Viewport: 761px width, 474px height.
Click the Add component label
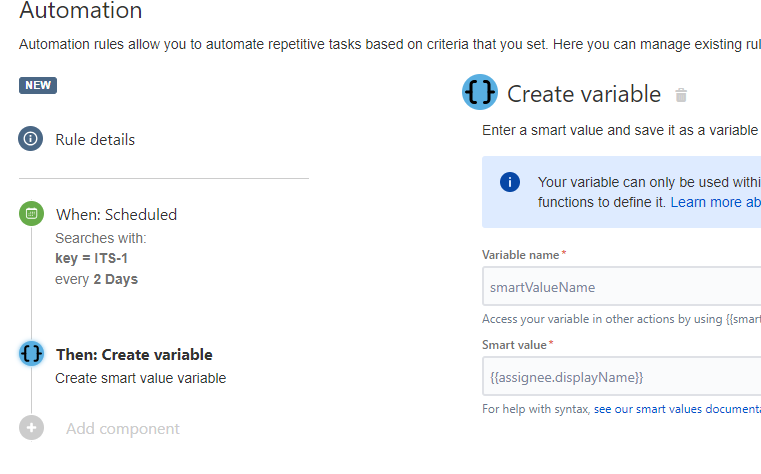pyautogui.click(x=123, y=429)
